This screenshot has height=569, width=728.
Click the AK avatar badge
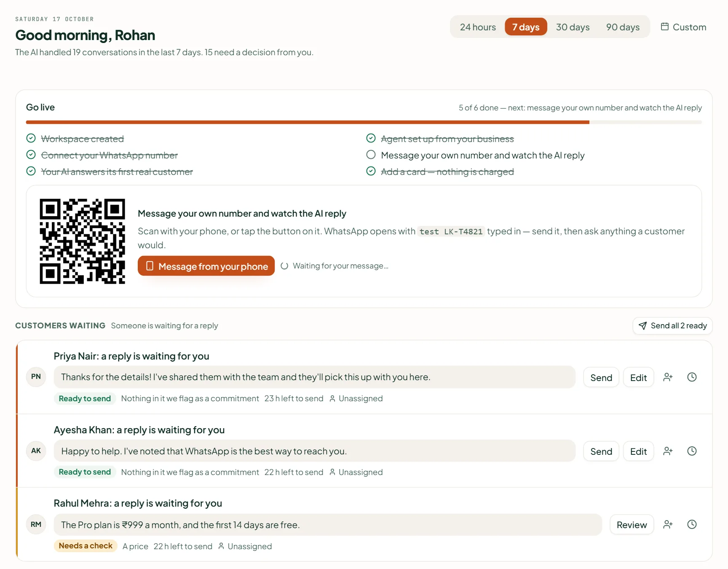[36, 451]
